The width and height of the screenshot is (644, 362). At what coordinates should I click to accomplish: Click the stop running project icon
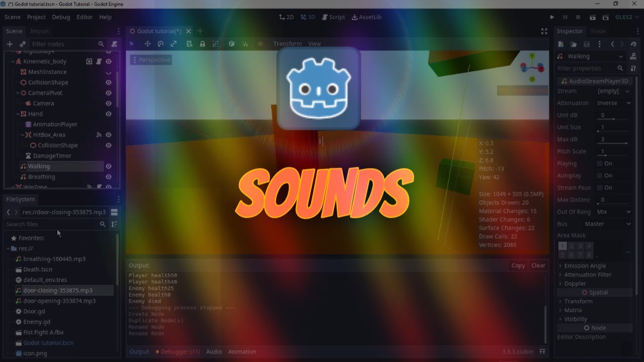(x=578, y=17)
